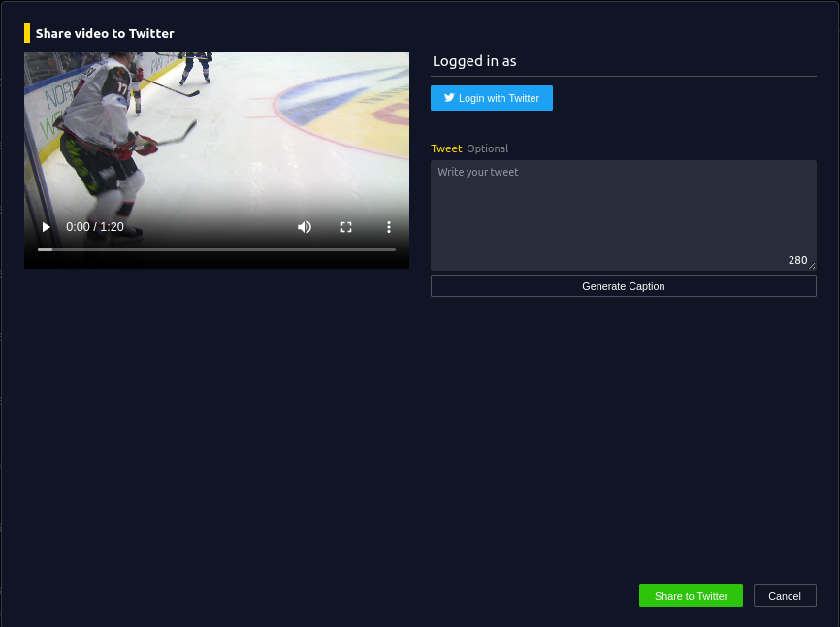The width and height of the screenshot is (840, 627).
Task: Select the Tweet label above the text box
Action: click(446, 148)
